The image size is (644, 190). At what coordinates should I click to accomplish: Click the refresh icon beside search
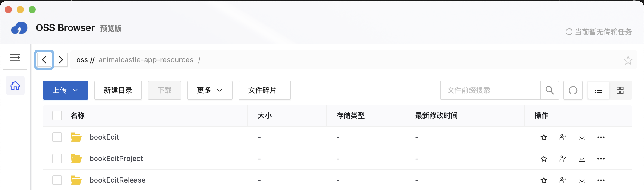tap(573, 90)
